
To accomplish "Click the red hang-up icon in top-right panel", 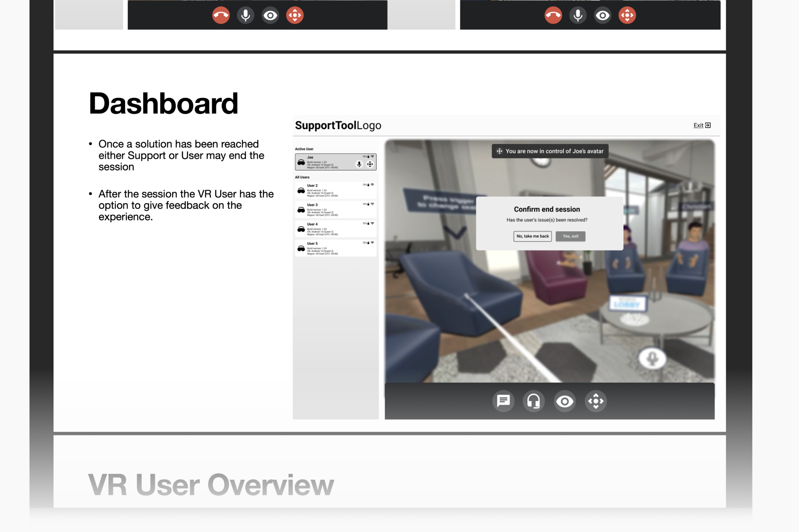I will [x=553, y=15].
